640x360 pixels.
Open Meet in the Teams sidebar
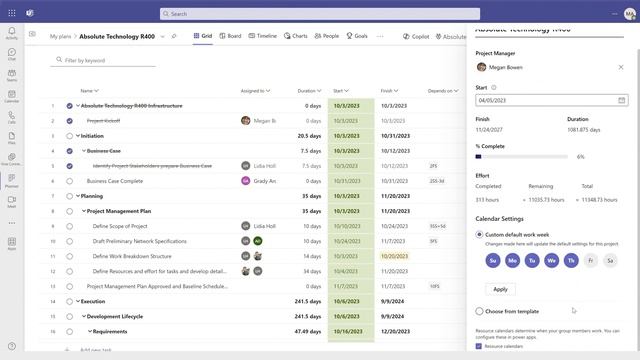(12, 202)
